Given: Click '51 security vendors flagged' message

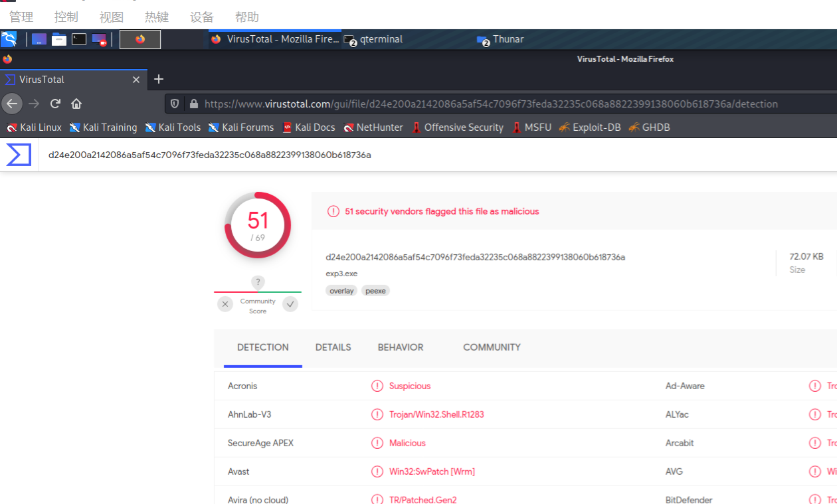Looking at the screenshot, I should (442, 211).
